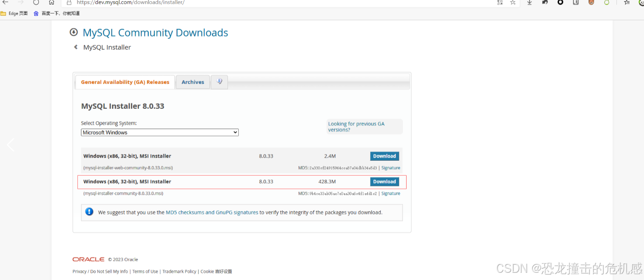Screen dimensions: 644x280
Task: Open the 百度一下，你就知道 bookmark
Action: coord(57,14)
